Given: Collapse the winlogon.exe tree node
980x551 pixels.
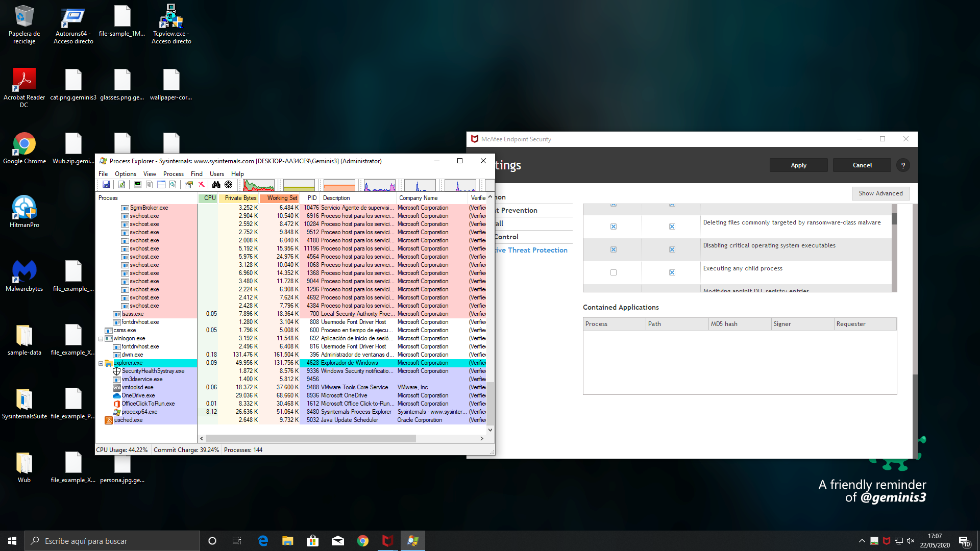Looking at the screenshot, I should click(x=101, y=339).
